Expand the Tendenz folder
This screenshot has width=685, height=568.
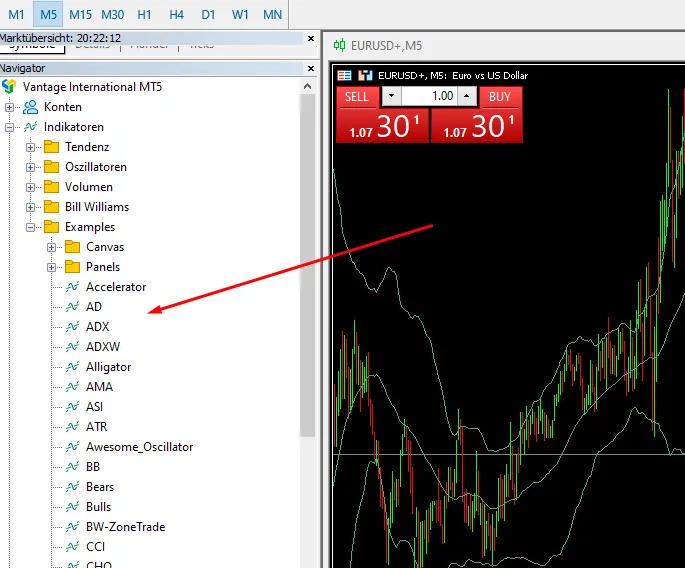coord(31,147)
